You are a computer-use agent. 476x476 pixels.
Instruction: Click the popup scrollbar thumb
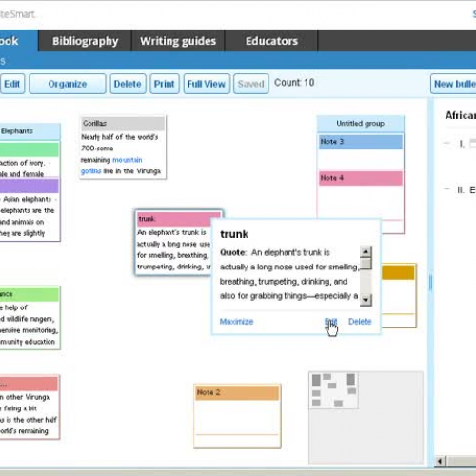(x=366, y=264)
